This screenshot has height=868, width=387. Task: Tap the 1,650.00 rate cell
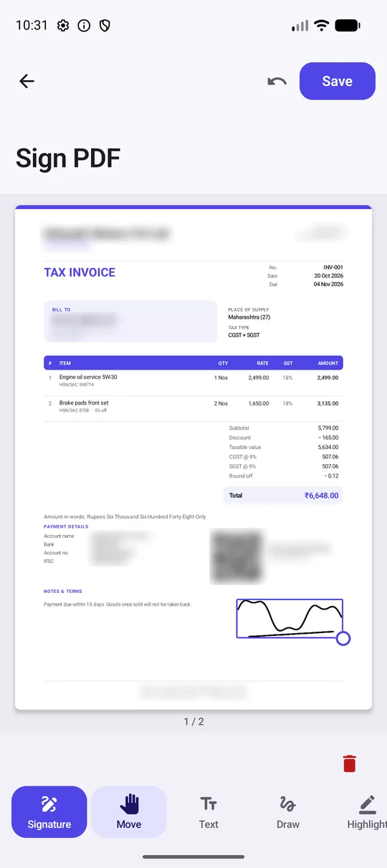point(259,403)
